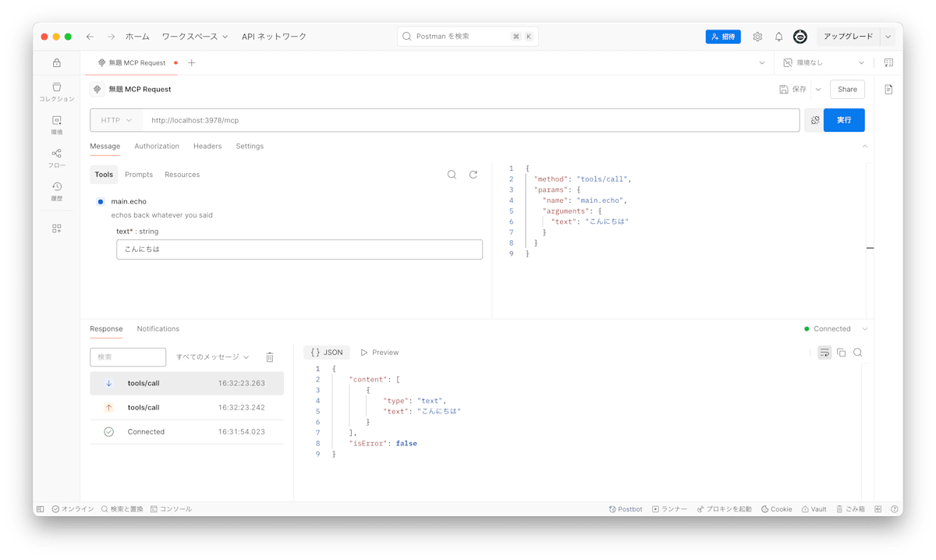Open the Environments sidebar icon
This screenshot has height=560, width=936.
pos(56,125)
